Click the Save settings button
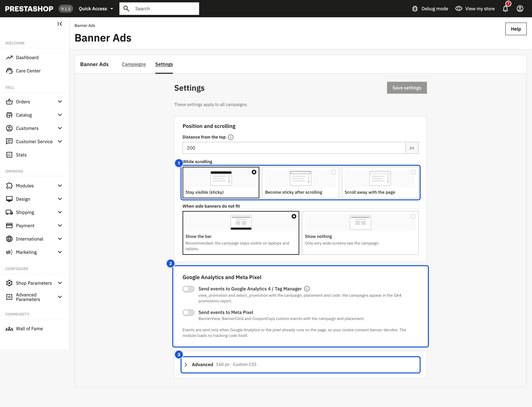532x407 pixels. [x=407, y=88]
